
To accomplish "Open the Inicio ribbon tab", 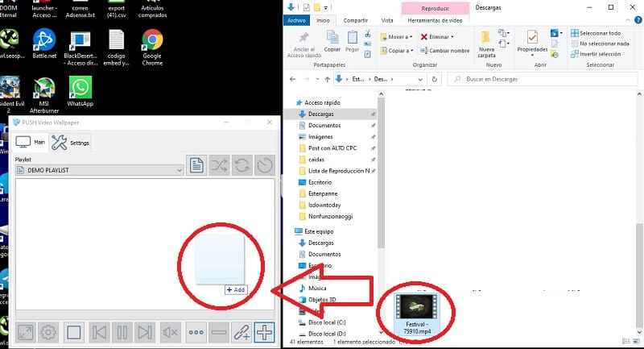I will (x=323, y=20).
